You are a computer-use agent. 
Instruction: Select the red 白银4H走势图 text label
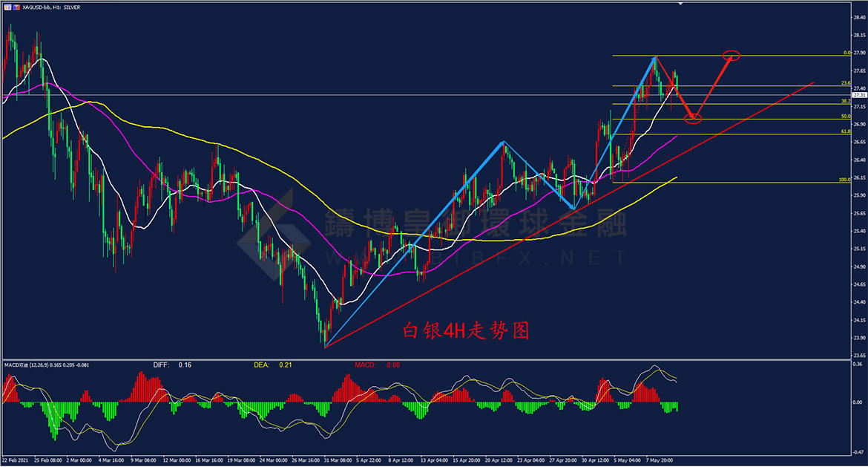tap(466, 330)
